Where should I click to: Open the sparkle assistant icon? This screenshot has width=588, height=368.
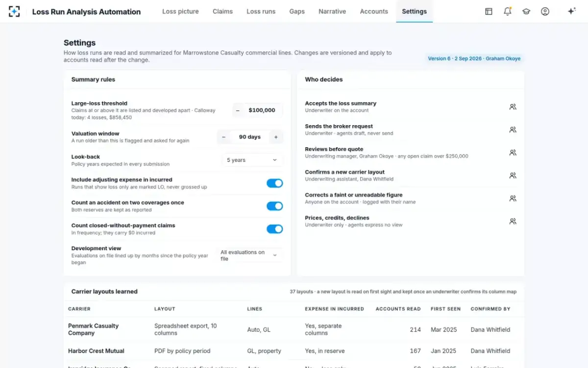(x=571, y=11)
